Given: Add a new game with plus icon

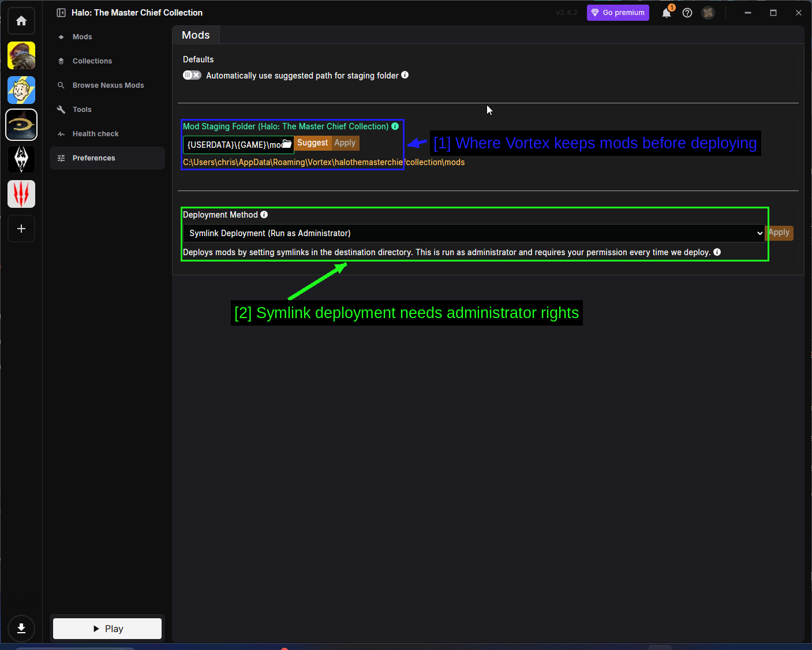Looking at the screenshot, I should (x=21, y=229).
